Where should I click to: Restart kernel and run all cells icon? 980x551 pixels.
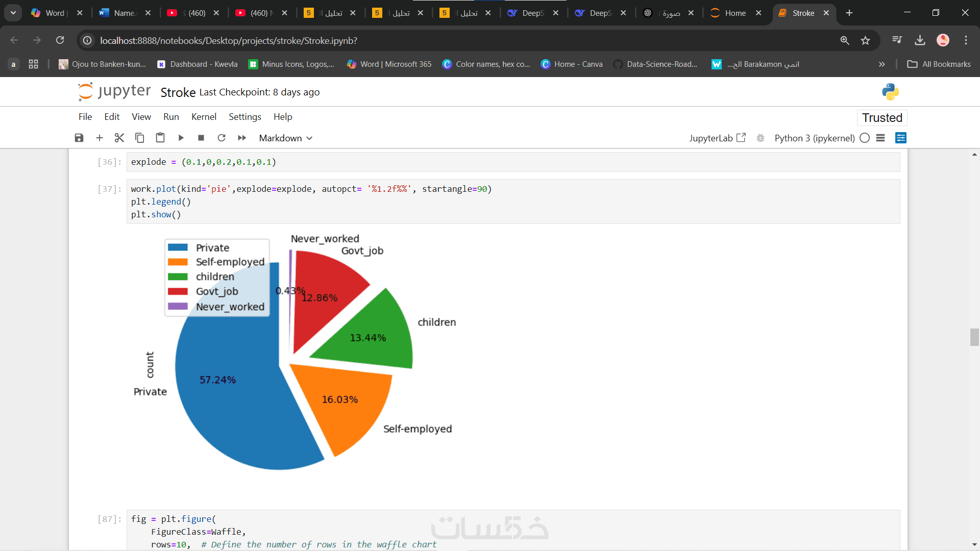pyautogui.click(x=242, y=138)
